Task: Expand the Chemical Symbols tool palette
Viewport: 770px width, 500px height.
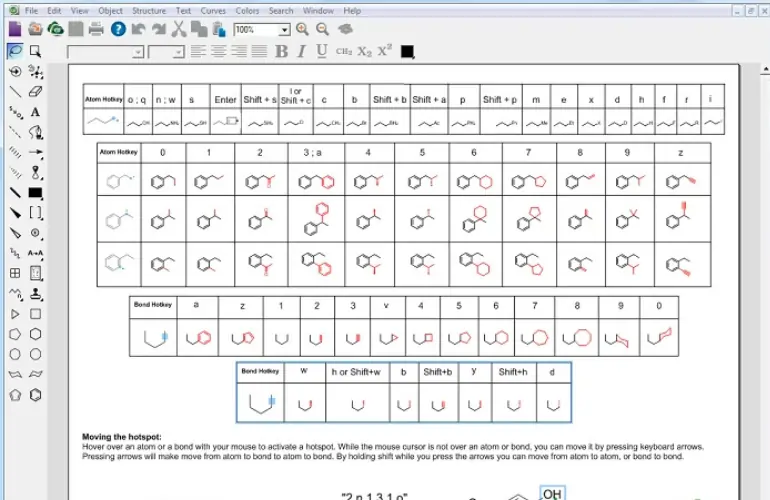Action: tap(35, 233)
